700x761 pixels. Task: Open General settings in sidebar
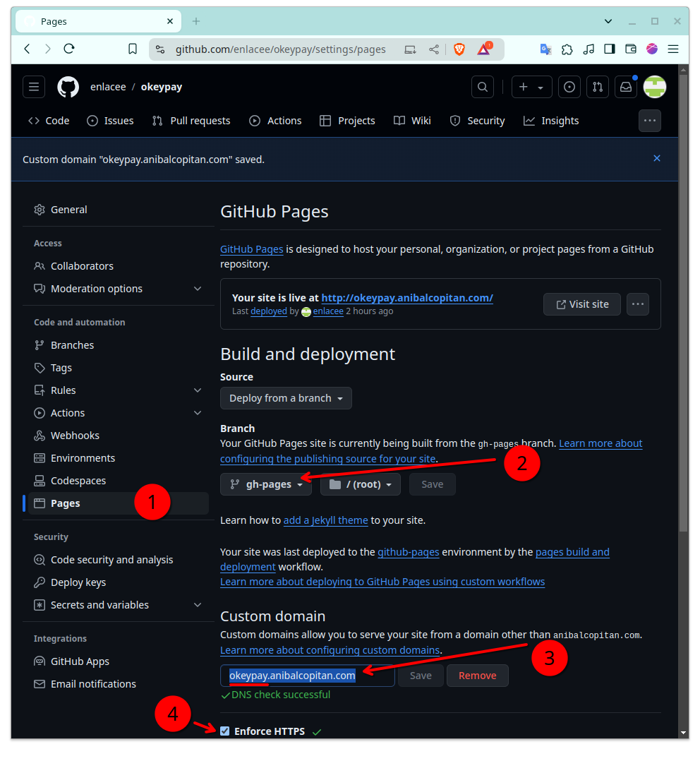click(x=119, y=210)
